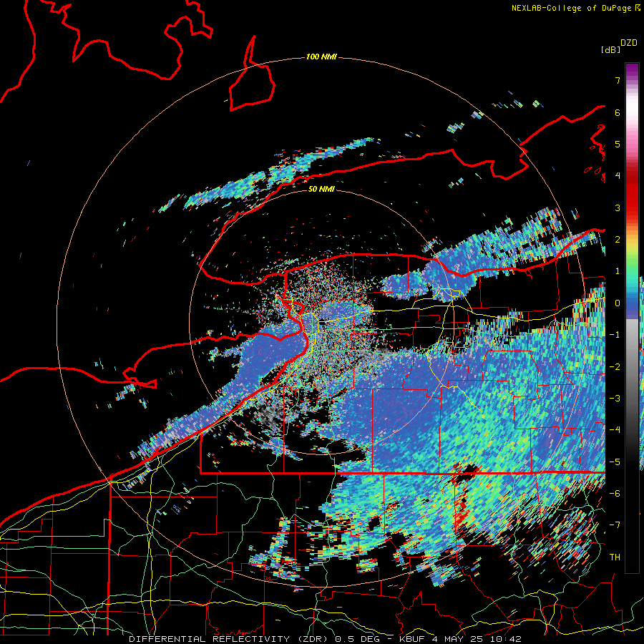
Task: Click the 7 value on color scale
Action: pos(618,80)
